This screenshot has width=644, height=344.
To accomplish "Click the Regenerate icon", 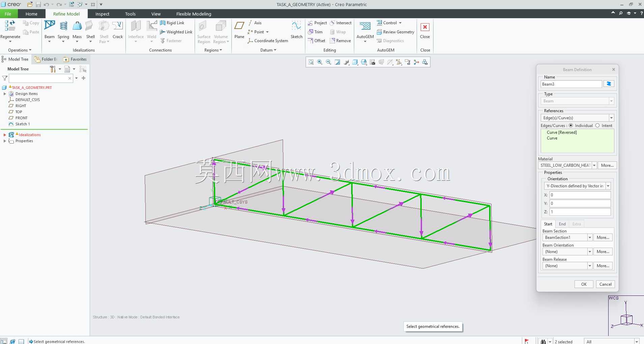I will click(10, 26).
